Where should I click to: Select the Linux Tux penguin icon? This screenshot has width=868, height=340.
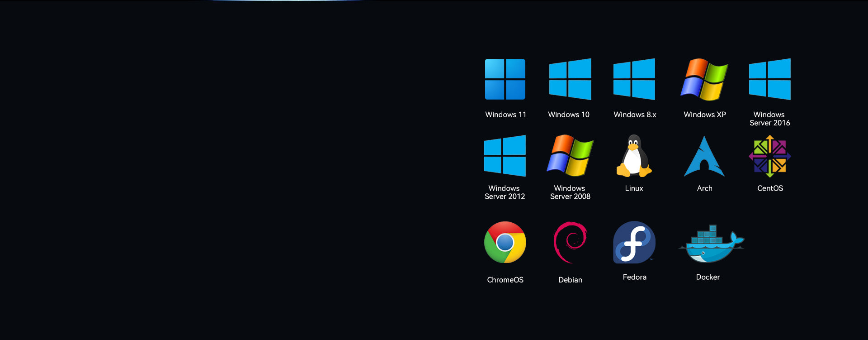point(634,156)
